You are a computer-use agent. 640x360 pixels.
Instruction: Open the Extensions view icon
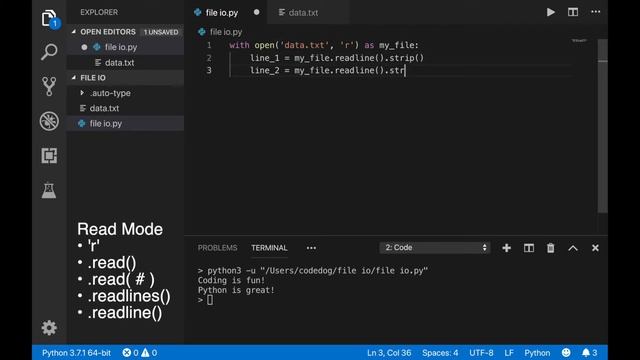49,156
